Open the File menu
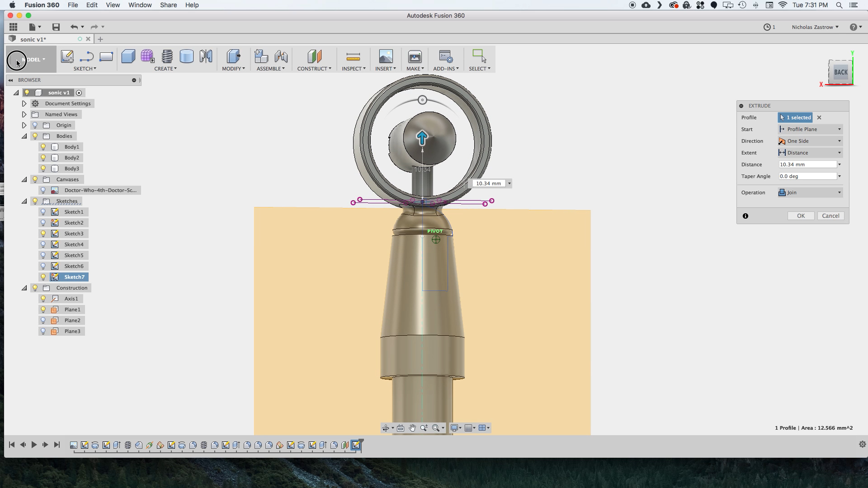 coord(72,5)
